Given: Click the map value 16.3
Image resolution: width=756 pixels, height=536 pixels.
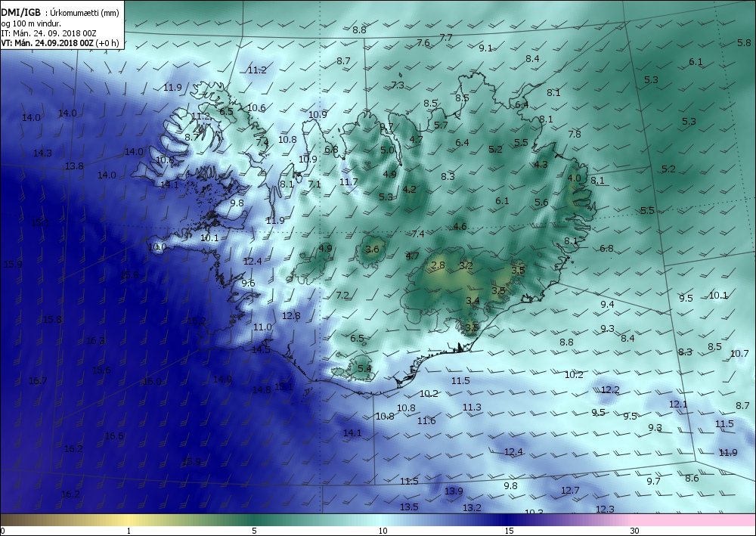Looking at the screenshot, I should 95,341.
